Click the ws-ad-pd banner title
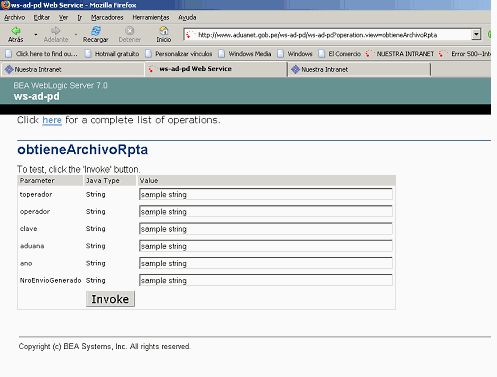This screenshot has height=377, width=497. click(x=37, y=96)
